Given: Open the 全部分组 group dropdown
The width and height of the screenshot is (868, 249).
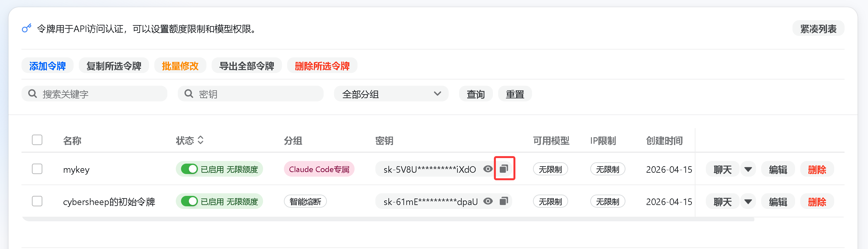Looking at the screenshot, I should (x=391, y=94).
